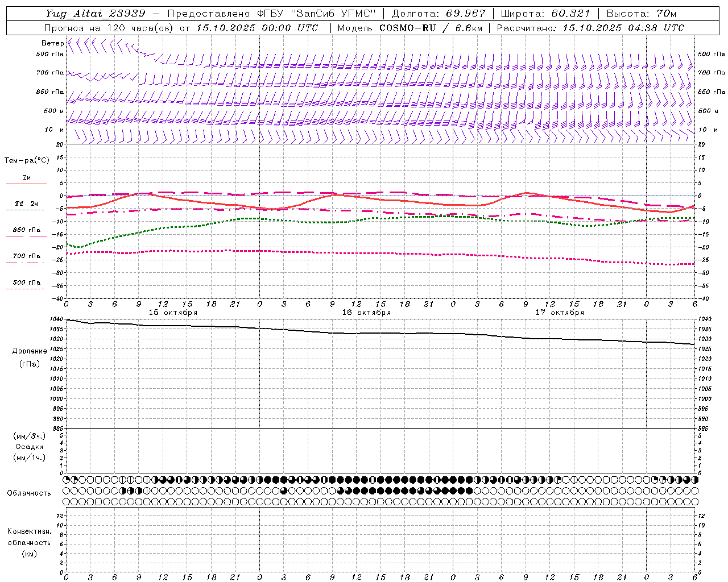
Task: Click the '16 октября' date label under temperature chart
Action: [366, 313]
